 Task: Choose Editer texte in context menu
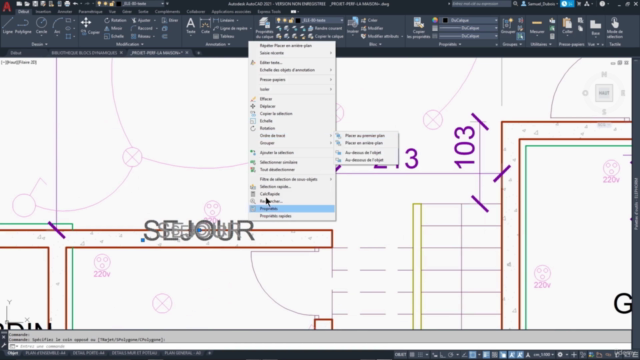292,62
